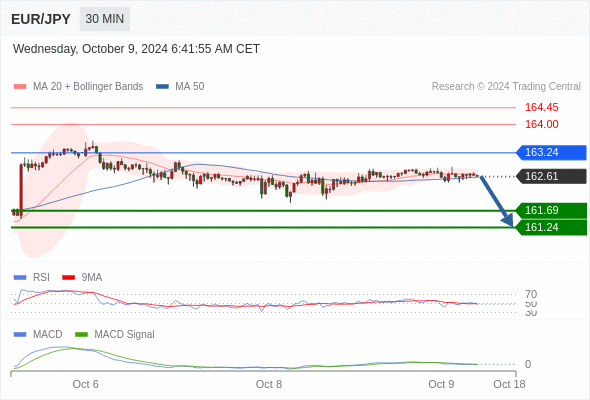Click the Oct 9 date axis label
Screen dimensions: 590x400
(x=441, y=384)
